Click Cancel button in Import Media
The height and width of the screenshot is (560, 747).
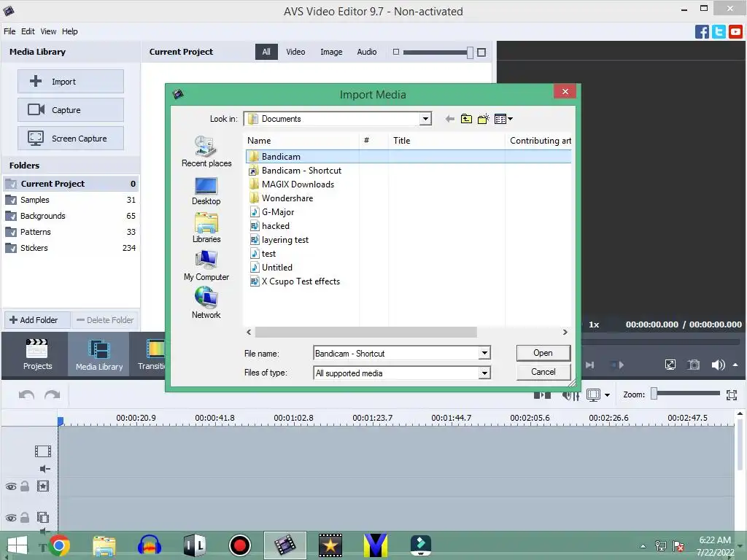[x=543, y=372]
